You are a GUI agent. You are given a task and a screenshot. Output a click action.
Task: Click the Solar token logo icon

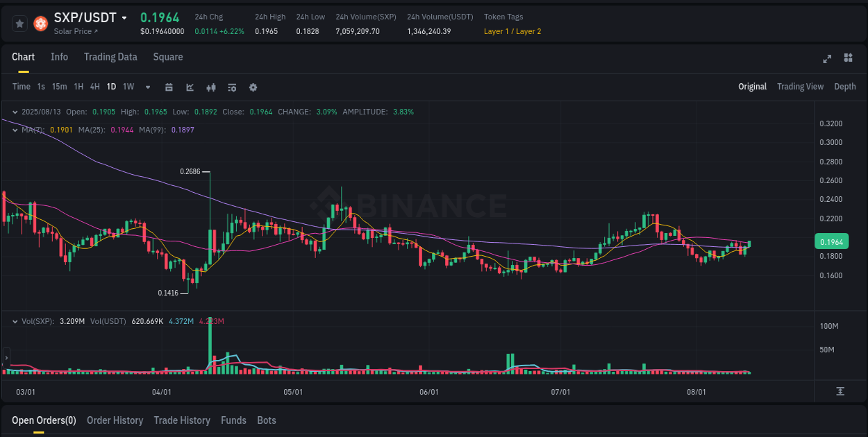tap(40, 23)
